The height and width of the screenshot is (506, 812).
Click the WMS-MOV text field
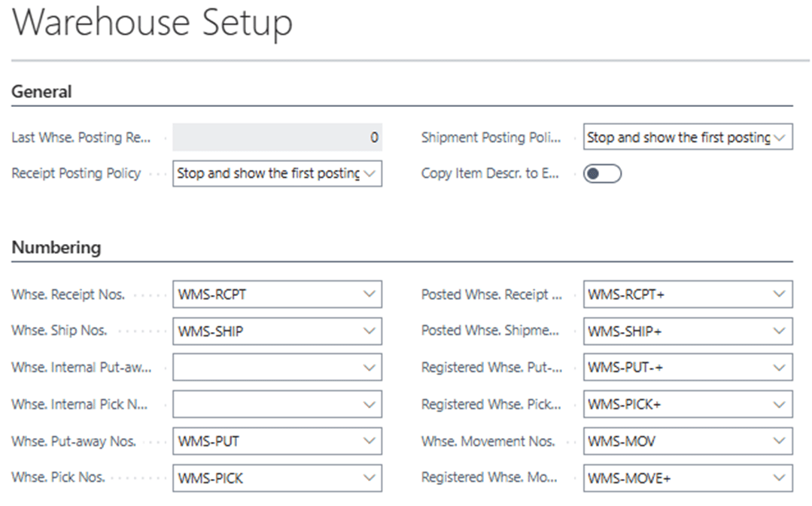coord(674,441)
